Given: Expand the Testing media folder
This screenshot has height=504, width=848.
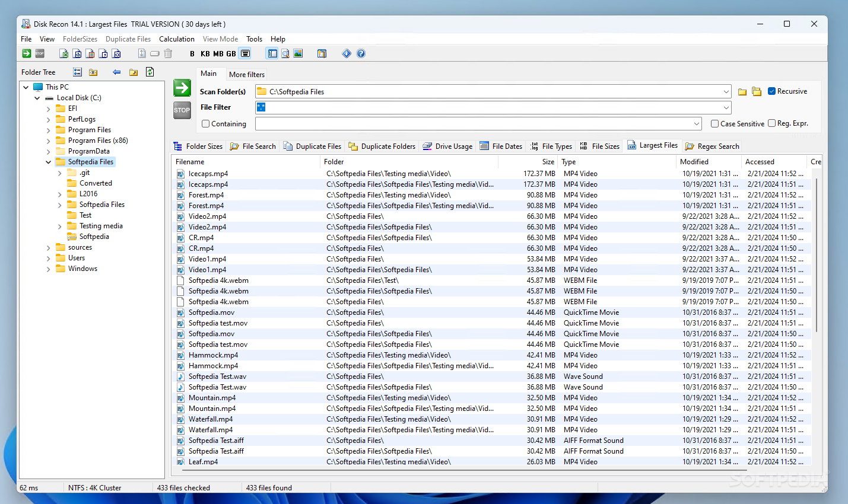Looking at the screenshot, I should [60, 226].
